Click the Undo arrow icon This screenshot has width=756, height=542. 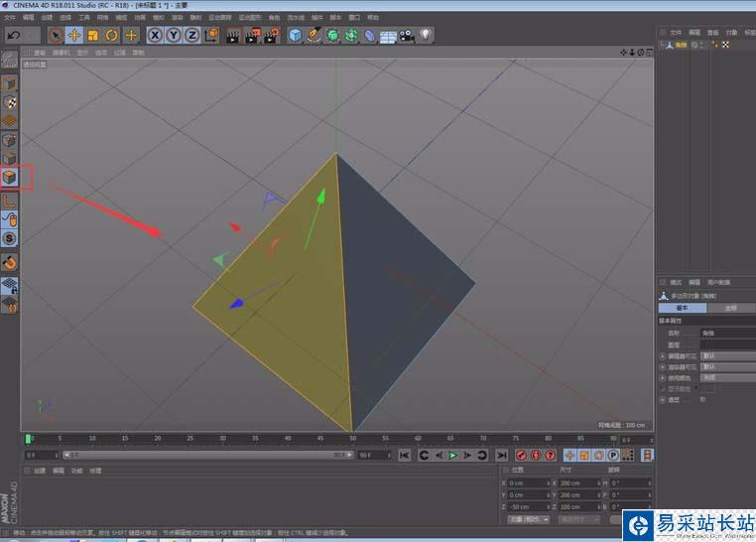pos(14,35)
